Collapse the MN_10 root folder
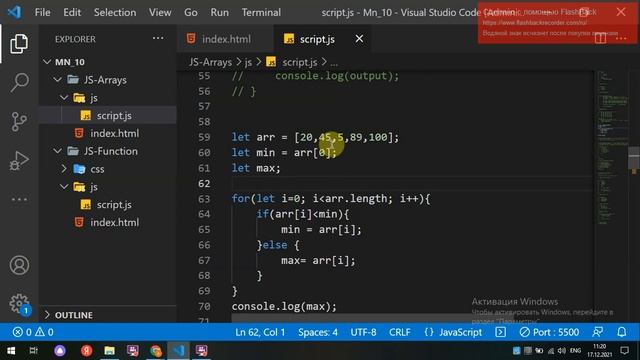 tap(47, 62)
